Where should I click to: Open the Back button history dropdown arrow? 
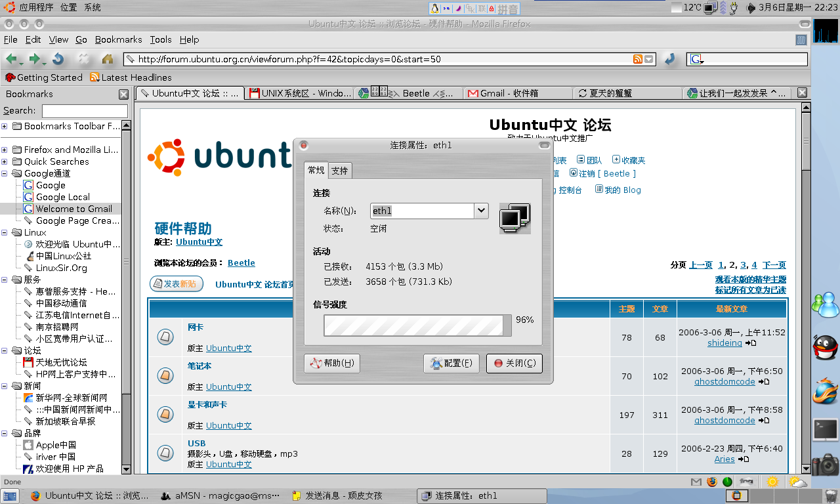[x=22, y=63]
